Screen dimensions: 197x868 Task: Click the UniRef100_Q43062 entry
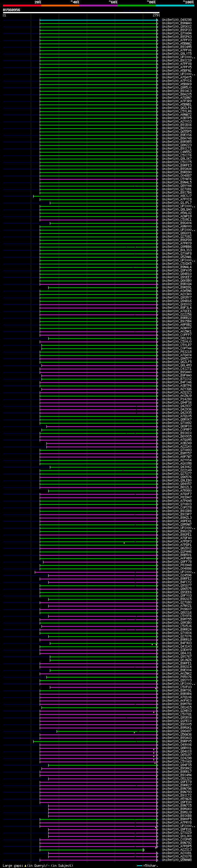(x=176, y=467)
